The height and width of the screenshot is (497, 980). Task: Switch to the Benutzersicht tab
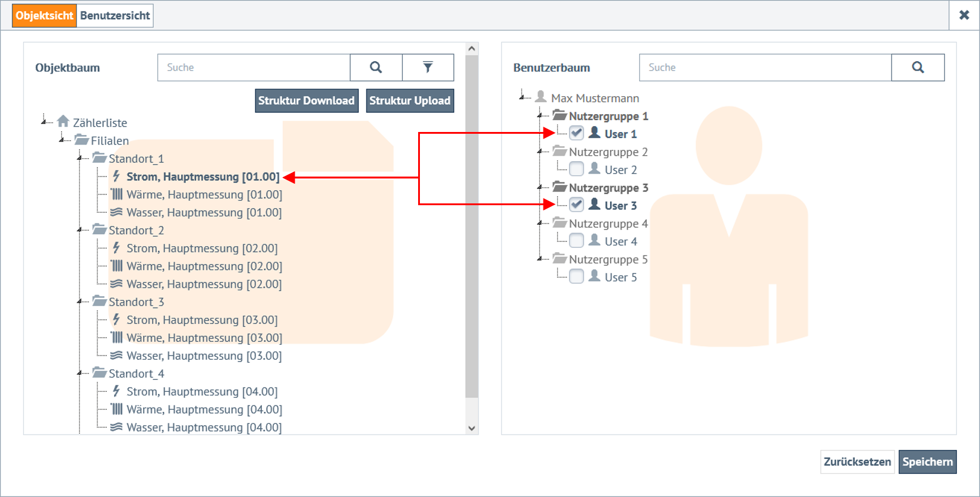point(115,15)
